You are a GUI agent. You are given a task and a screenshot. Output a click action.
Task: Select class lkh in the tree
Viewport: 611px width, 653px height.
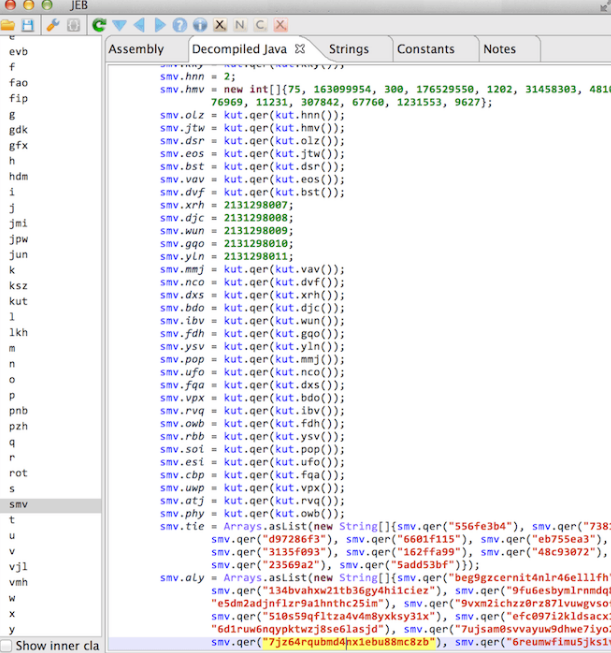(19, 333)
